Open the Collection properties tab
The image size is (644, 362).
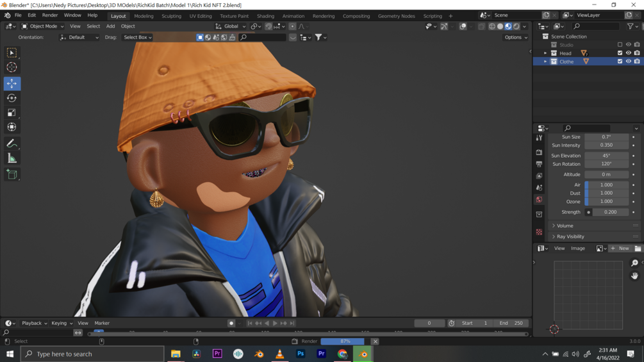(540, 214)
